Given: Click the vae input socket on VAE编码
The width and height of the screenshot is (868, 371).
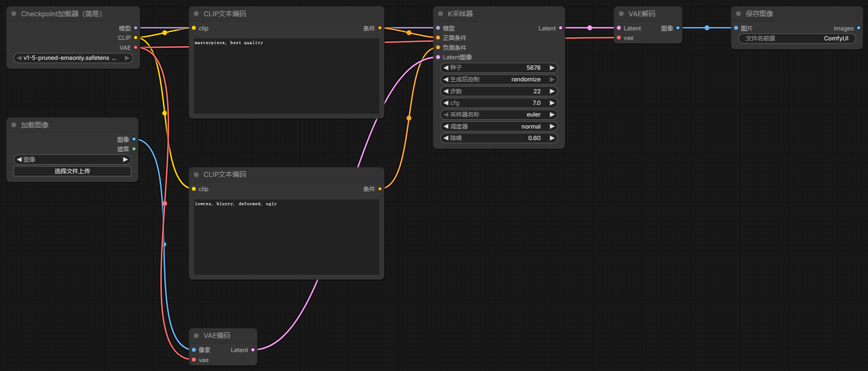Looking at the screenshot, I should coord(194,360).
